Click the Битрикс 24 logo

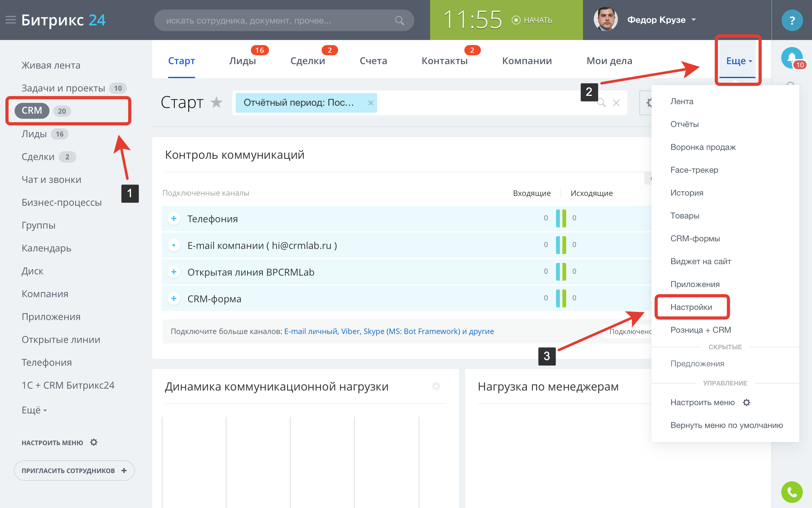tap(63, 20)
